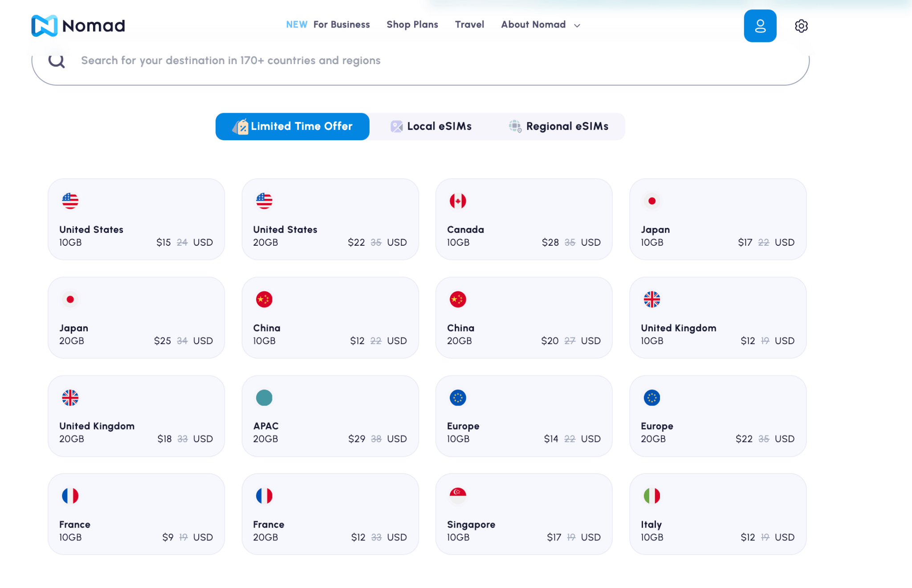Image resolution: width=912 pixels, height=588 pixels.
Task: Click the Limited Time Offer tag icon
Action: (x=240, y=126)
